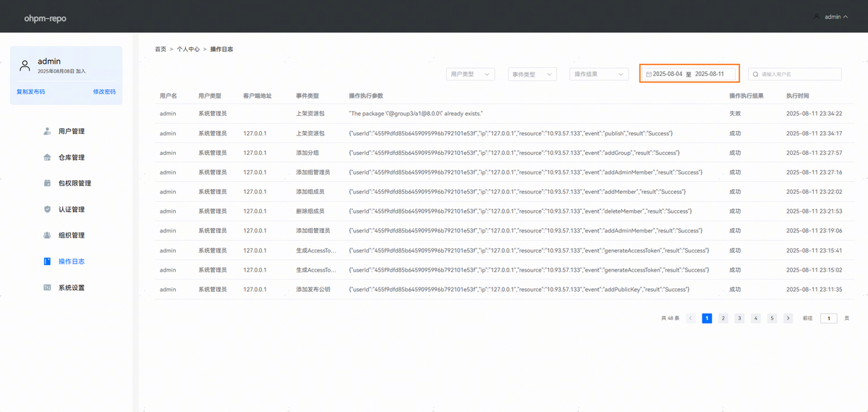This screenshot has width=868, height=412.
Task: Click the user management sidebar icon
Action: tap(47, 131)
